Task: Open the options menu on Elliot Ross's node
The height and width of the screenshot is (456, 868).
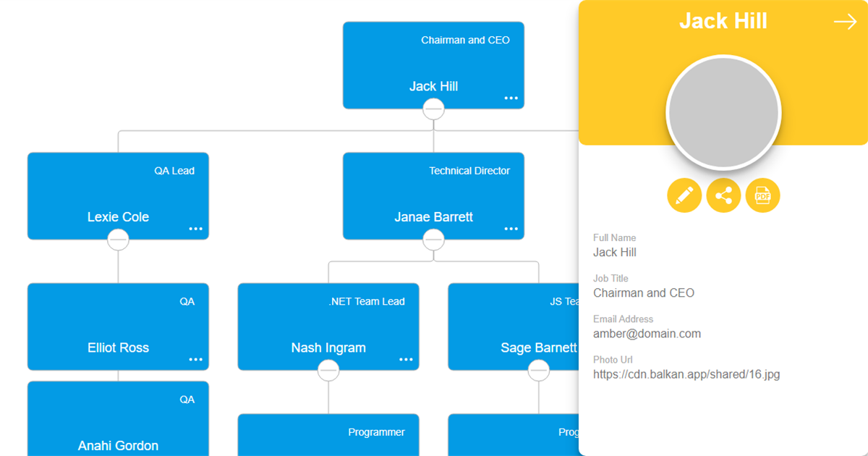Action: [x=196, y=358]
